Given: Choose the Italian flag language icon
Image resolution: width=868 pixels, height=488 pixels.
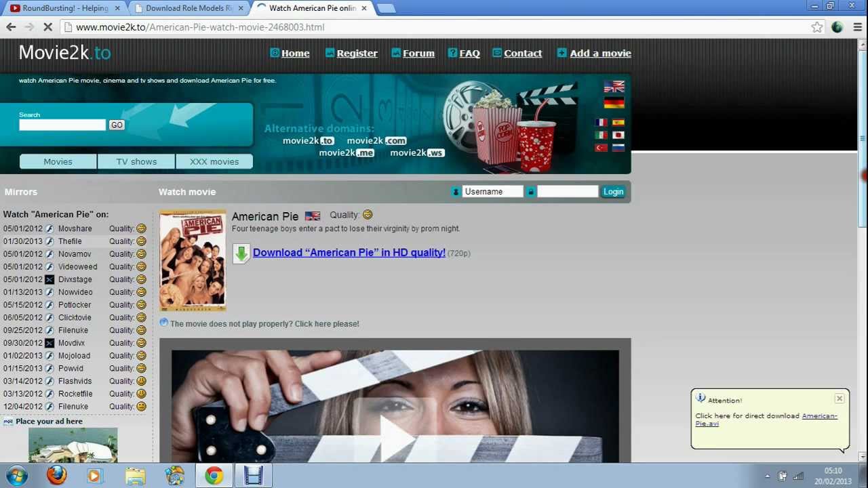Looking at the screenshot, I should pyautogui.click(x=601, y=135).
